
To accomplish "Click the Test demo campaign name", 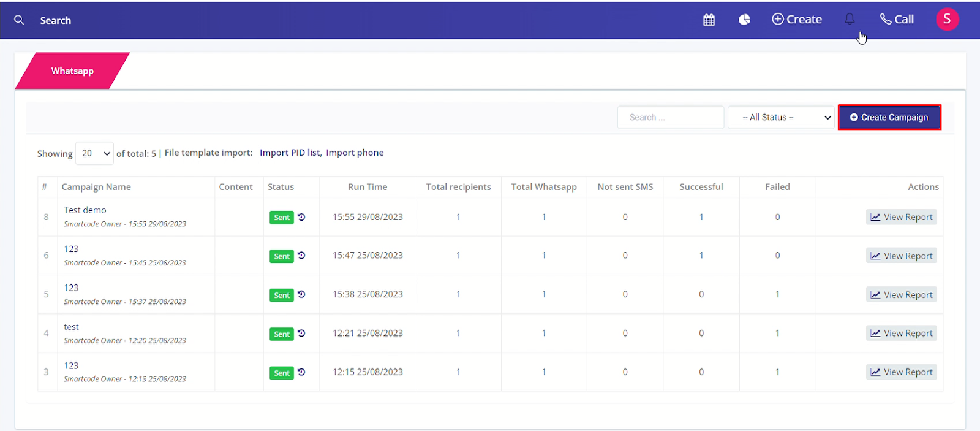I will click(85, 210).
